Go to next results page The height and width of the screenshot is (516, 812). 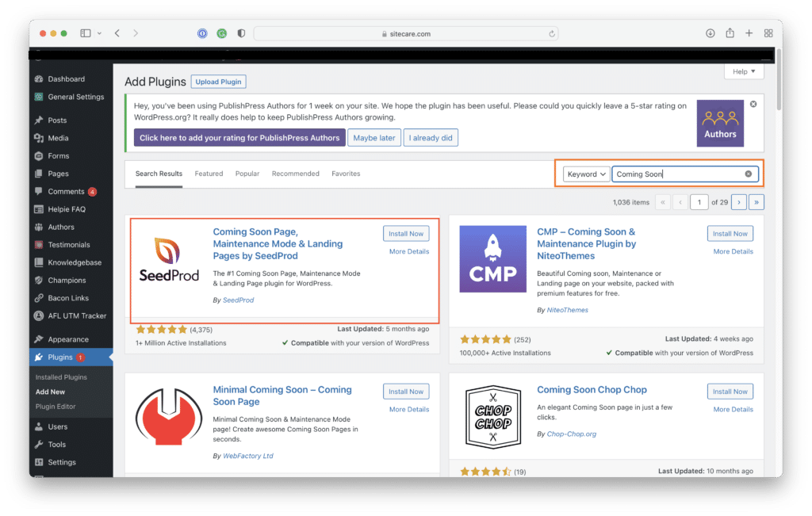click(739, 202)
